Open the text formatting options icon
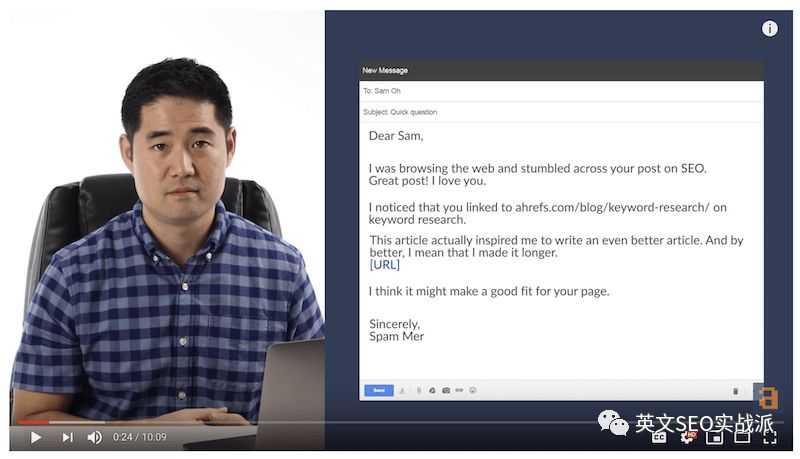Screen dimensions: 800x459 (402, 391)
